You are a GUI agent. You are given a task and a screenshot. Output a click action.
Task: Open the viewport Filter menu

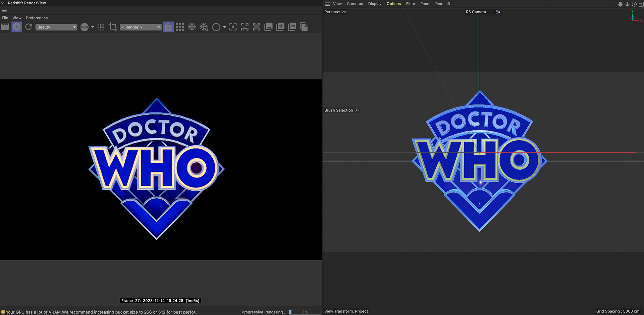[411, 4]
